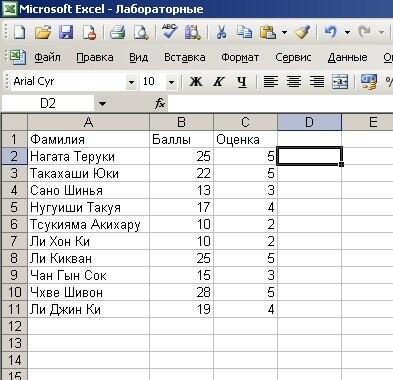Create a new blank workbook
393x380 pixels.
point(19,32)
